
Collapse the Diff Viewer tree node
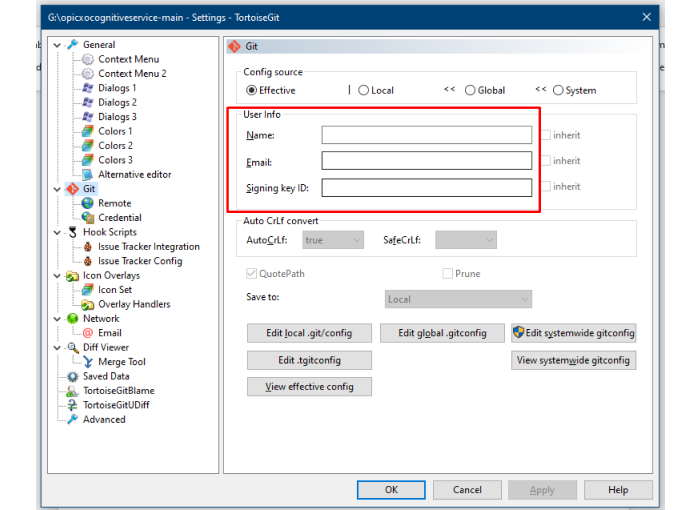tap(57, 348)
